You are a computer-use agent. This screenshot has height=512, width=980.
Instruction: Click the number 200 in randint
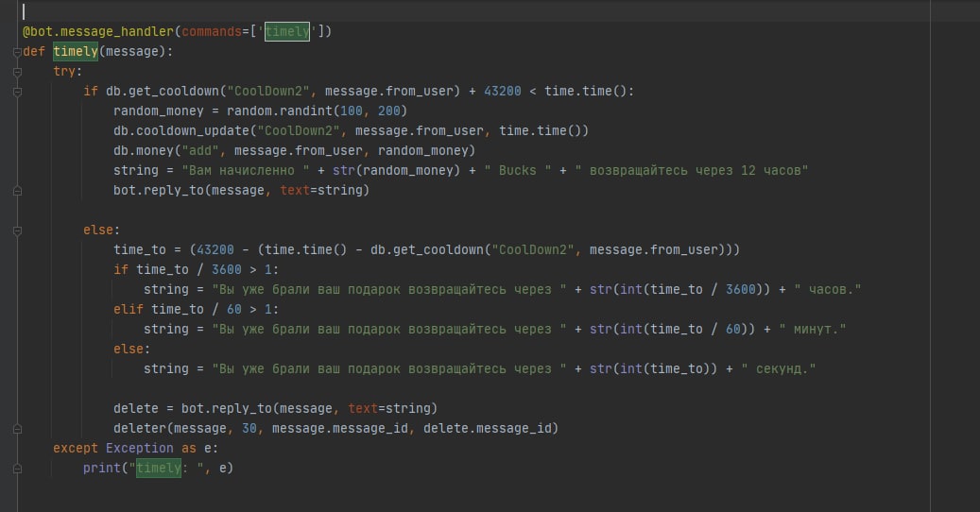(x=388, y=111)
